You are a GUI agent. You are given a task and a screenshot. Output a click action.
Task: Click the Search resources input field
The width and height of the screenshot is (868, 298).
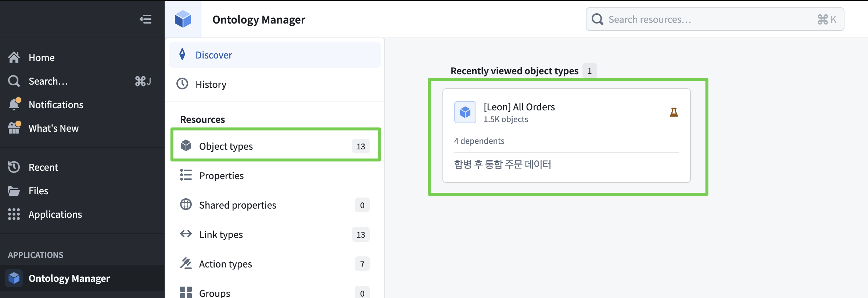click(709, 19)
